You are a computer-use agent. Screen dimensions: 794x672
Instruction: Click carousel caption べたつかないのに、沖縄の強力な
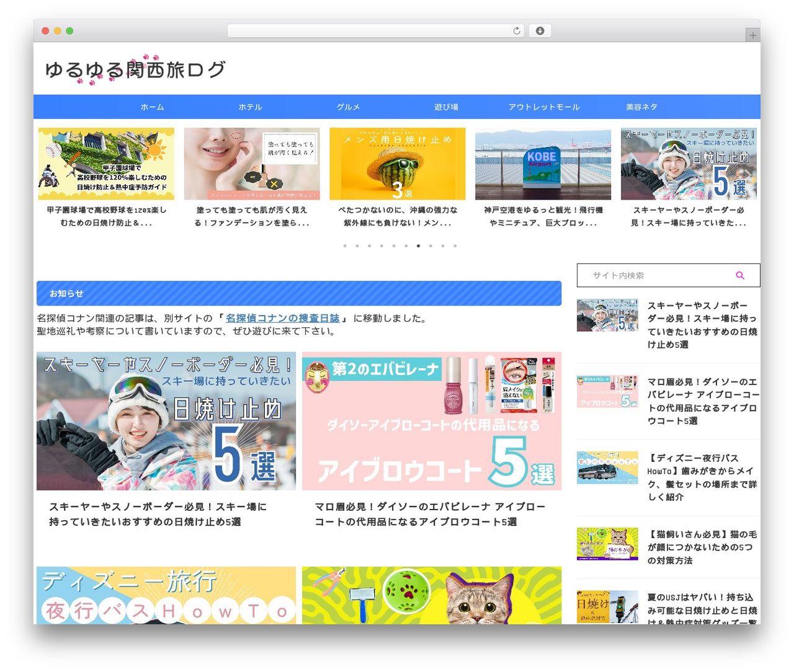(x=397, y=216)
